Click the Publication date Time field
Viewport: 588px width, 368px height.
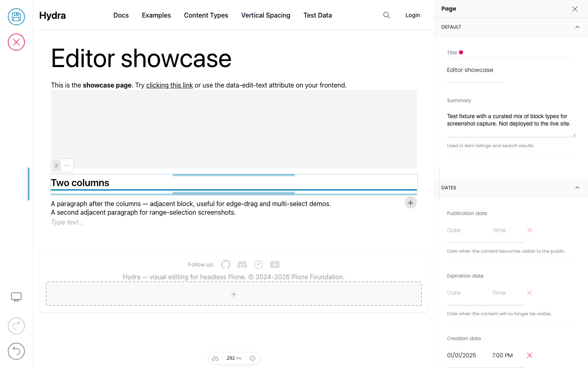506,230
